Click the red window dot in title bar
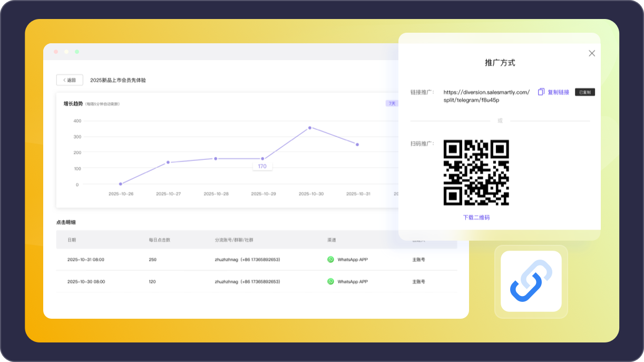 click(x=56, y=52)
